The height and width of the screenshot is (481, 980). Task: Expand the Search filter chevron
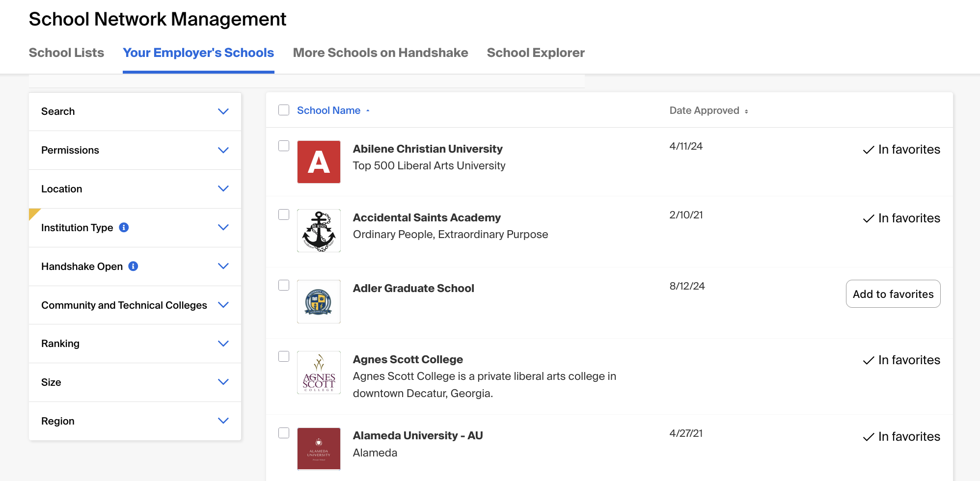[223, 111]
